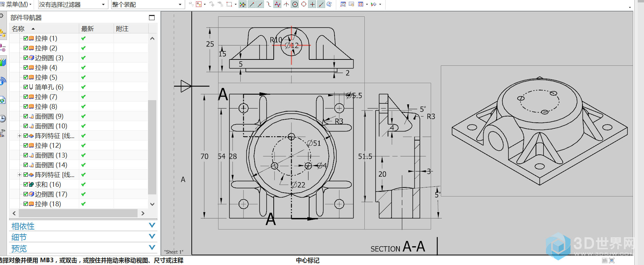The height and width of the screenshot is (265, 644).
Task: Enable Snap Point master toggle icon
Action: (x=242, y=5)
